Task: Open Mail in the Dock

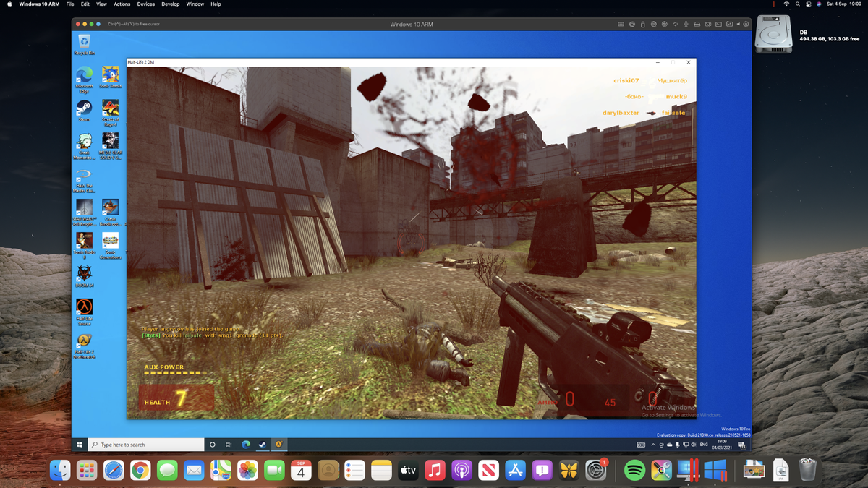Action: [194, 471]
